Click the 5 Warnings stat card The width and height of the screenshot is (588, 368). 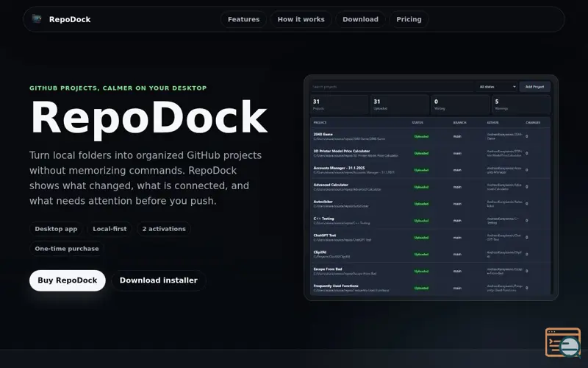521,105
